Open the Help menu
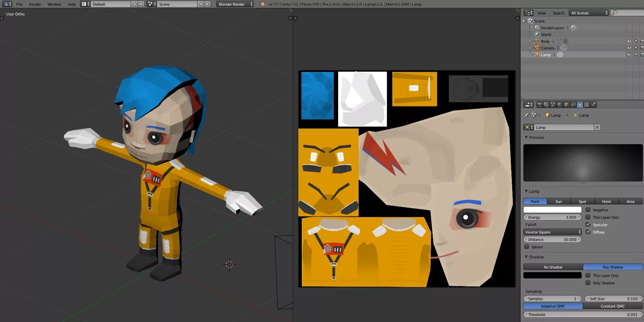This screenshot has height=322, width=644. click(x=72, y=4)
